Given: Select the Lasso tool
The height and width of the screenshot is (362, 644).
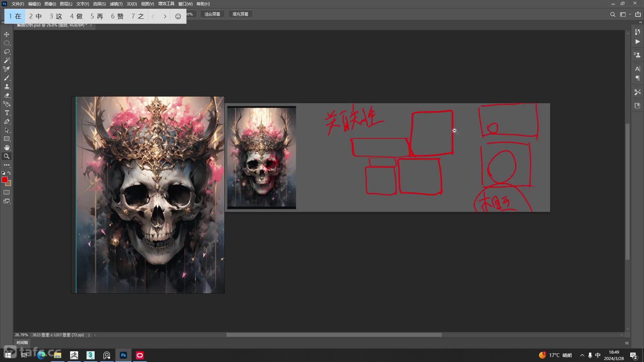Looking at the screenshot, I should pyautogui.click(x=7, y=52).
